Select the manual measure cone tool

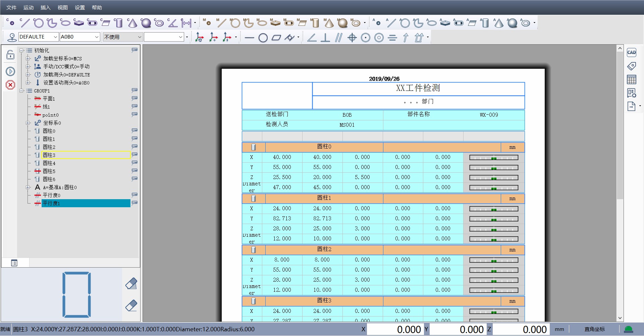tap(329, 23)
